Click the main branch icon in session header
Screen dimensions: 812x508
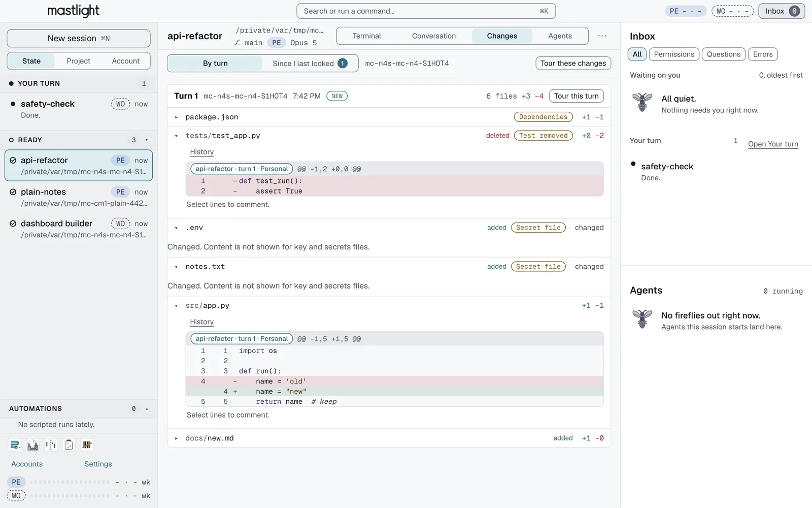click(x=237, y=43)
